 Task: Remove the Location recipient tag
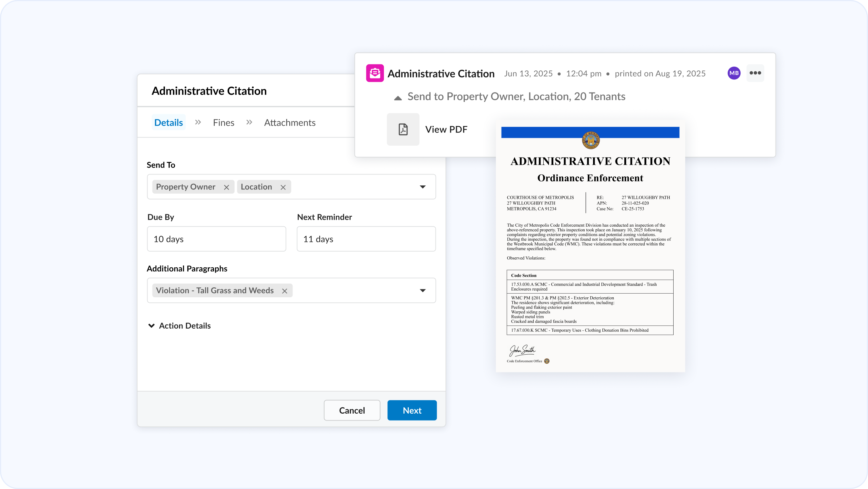(283, 188)
